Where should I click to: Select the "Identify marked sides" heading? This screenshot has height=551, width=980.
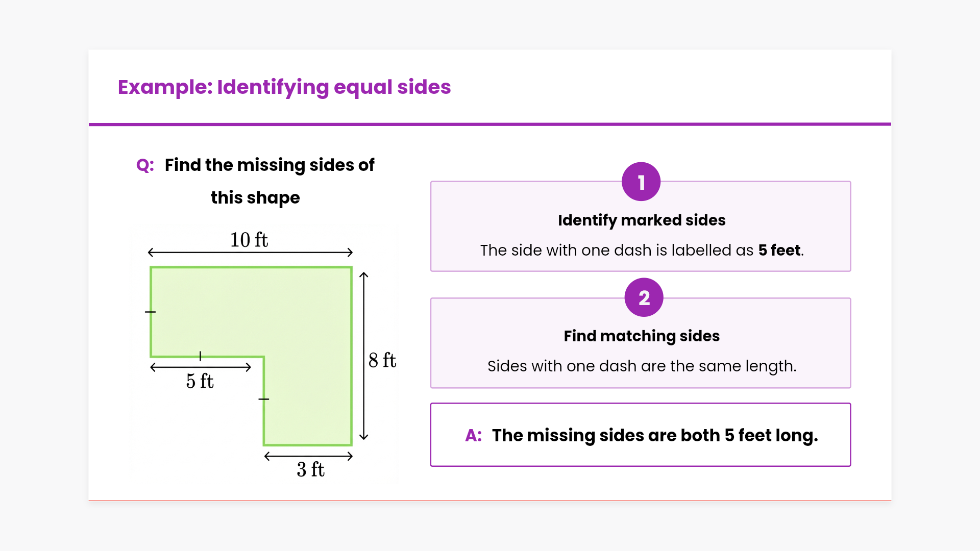coord(642,220)
